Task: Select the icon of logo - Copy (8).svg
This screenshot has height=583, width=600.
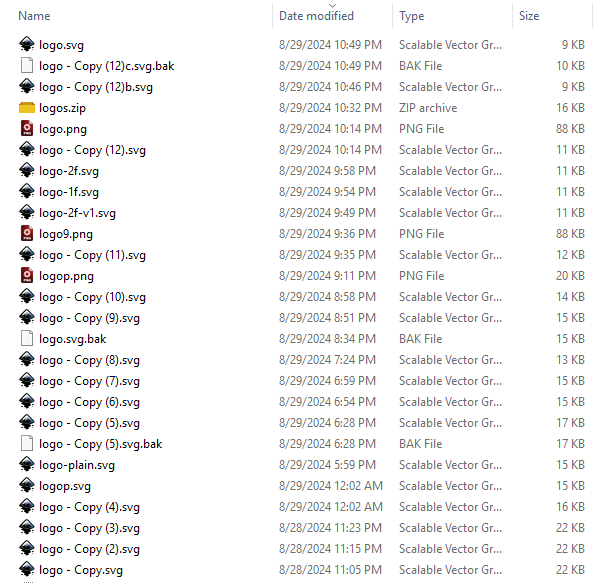Action: (x=27, y=360)
